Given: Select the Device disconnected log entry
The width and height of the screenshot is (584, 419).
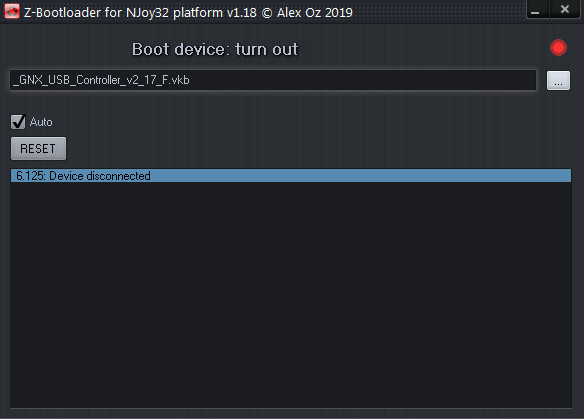Looking at the screenshot, I should click(x=291, y=176).
